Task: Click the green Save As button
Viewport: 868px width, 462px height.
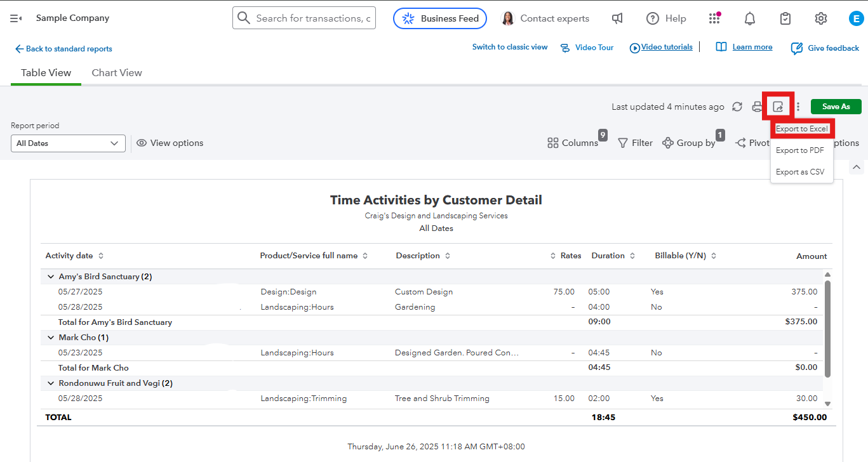Action: (x=836, y=107)
